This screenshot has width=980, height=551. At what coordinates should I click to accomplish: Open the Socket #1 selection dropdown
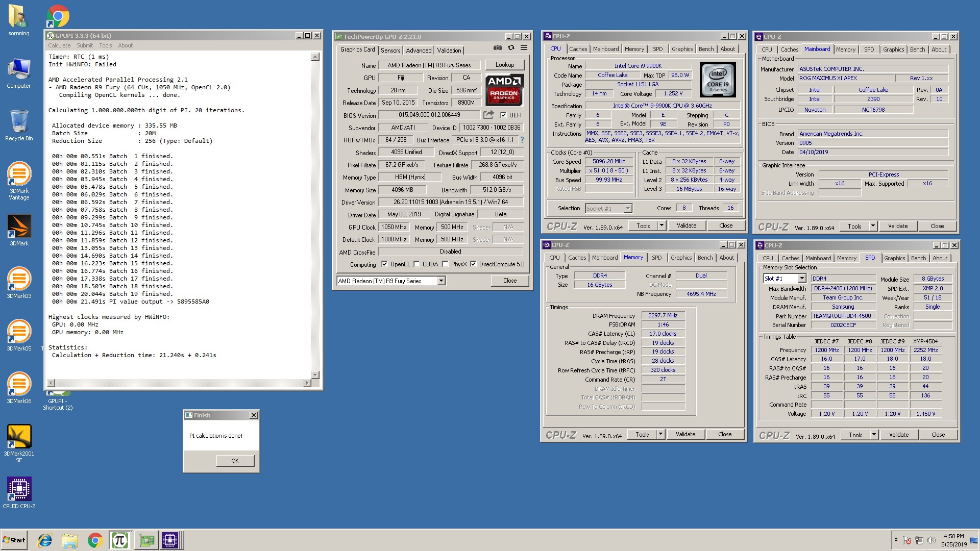tap(628, 208)
